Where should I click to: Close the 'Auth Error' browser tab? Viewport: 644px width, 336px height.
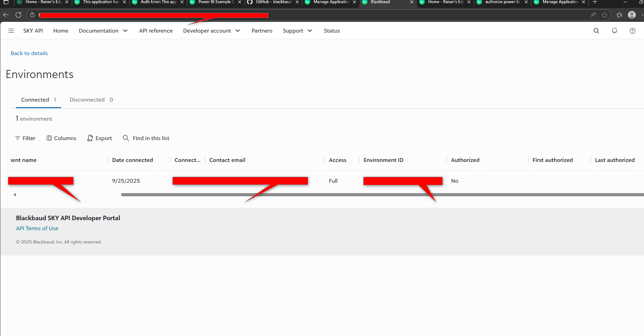(x=182, y=2)
